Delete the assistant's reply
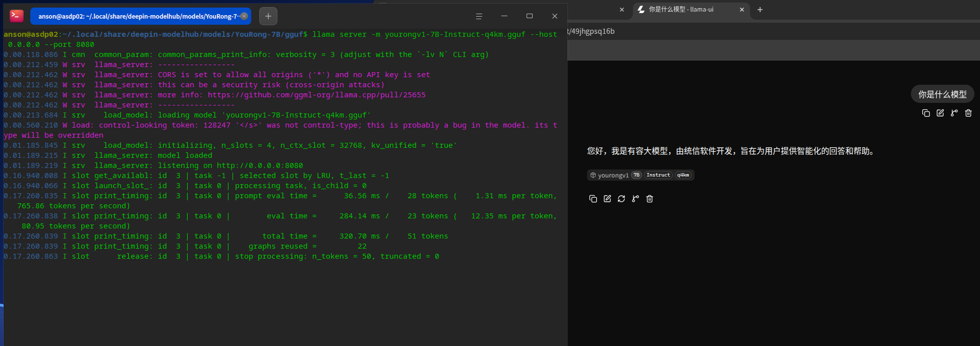Image resolution: width=980 pixels, height=346 pixels. coord(650,199)
